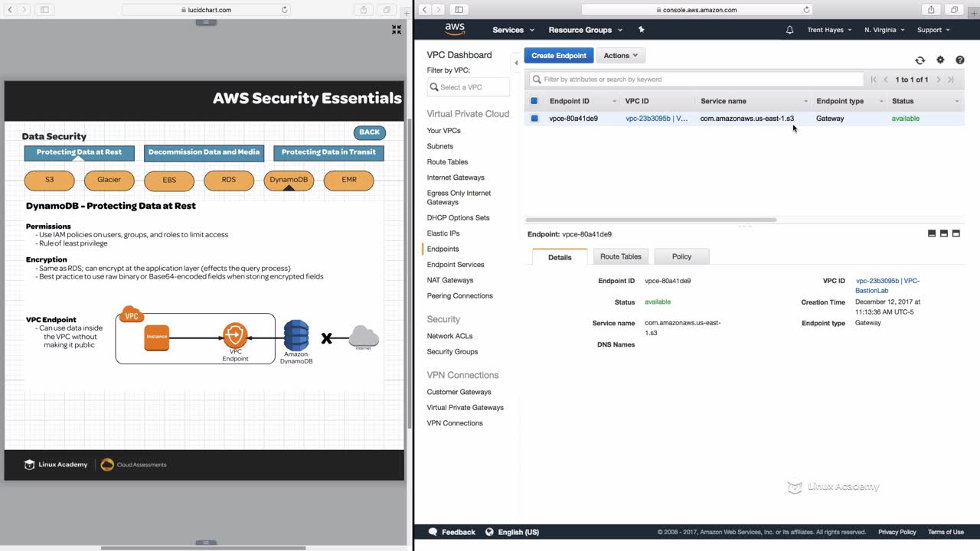The height and width of the screenshot is (551, 980).
Task: Click the EMR button on the slide
Action: click(349, 180)
